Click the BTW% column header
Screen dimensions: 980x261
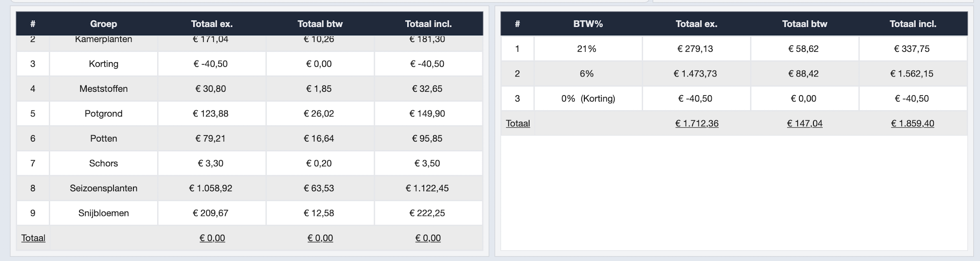pos(588,24)
